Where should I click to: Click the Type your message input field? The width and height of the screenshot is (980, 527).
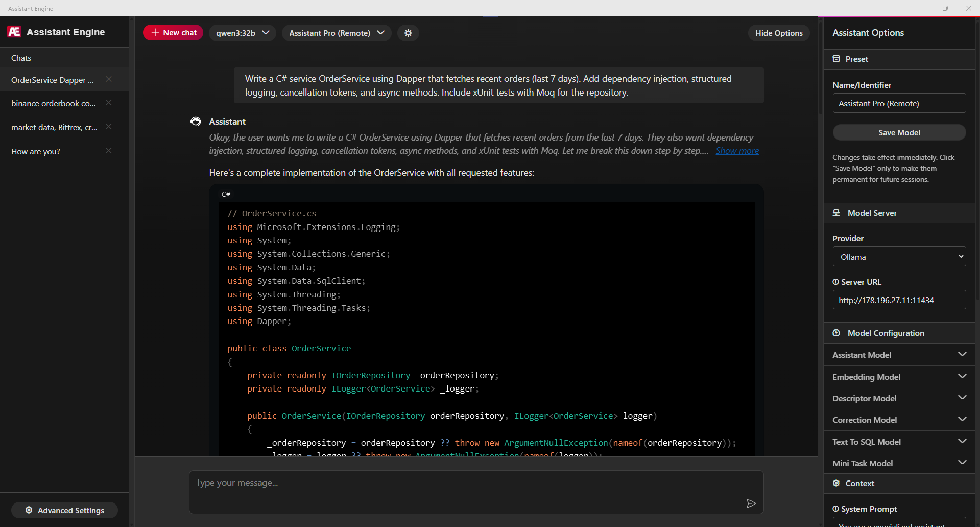[465, 491]
